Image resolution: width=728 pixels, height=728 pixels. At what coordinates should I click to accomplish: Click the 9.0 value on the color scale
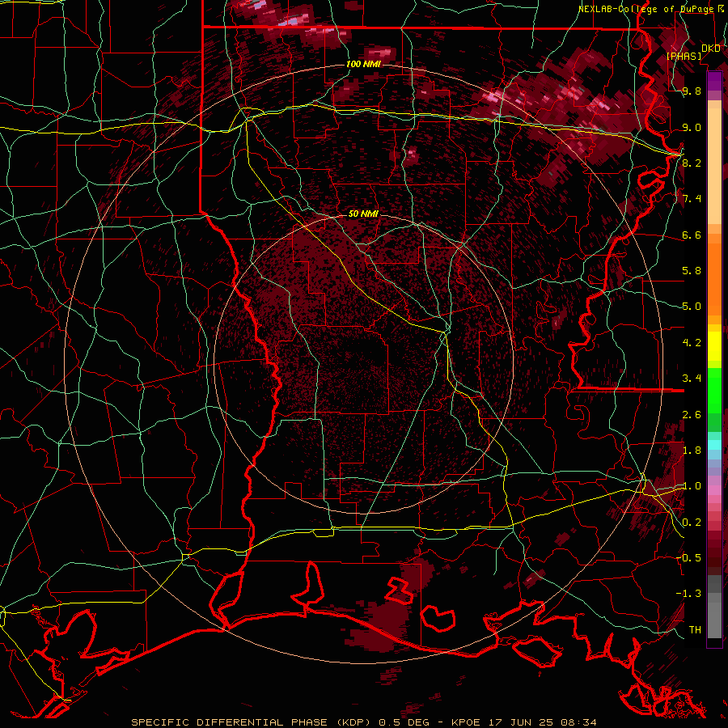tap(692, 127)
